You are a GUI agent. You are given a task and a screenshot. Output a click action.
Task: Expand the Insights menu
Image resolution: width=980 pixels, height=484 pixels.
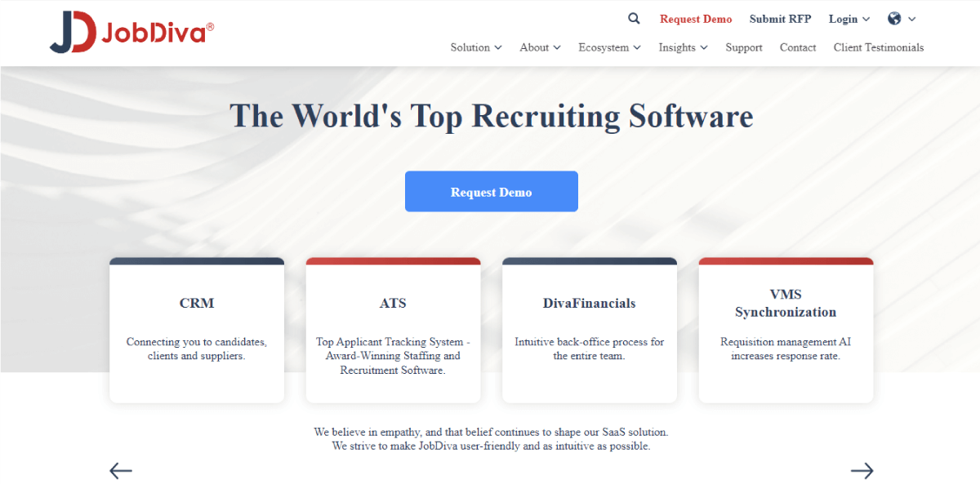[x=683, y=47]
